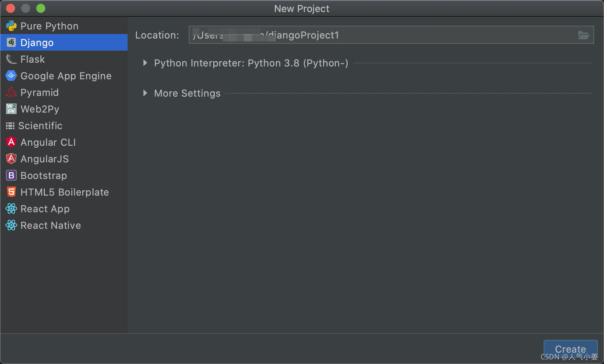Click the More Settings label
The image size is (604, 364).
pos(187,93)
